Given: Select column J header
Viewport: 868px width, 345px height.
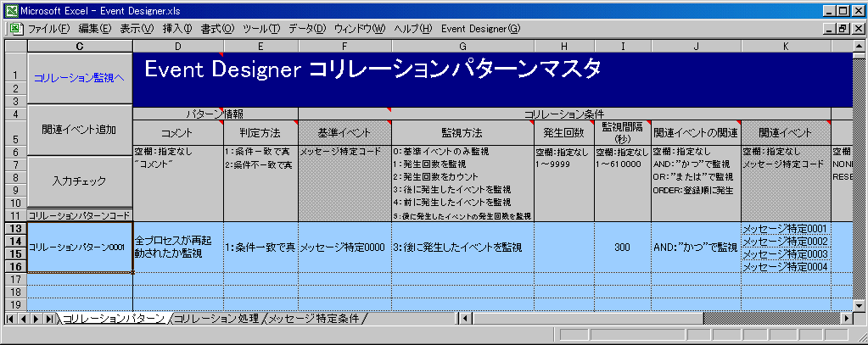Looking at the screenshot, I should tap(696, 47).
